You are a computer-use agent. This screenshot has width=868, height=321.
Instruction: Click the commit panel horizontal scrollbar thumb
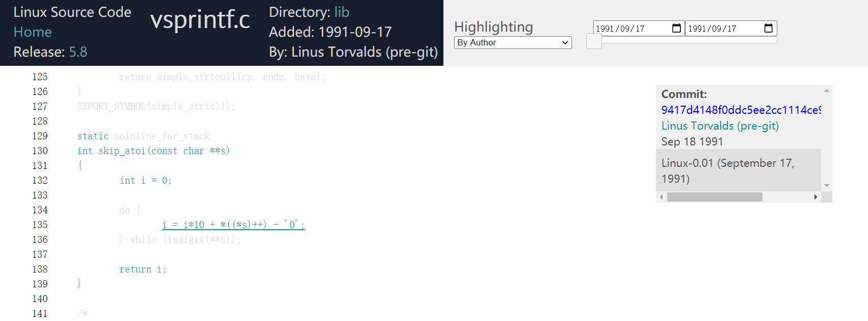[715, 197]
